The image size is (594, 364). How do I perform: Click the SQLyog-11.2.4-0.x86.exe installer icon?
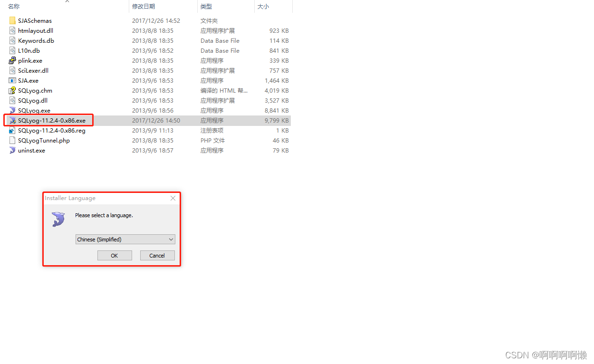pos(12,120)
